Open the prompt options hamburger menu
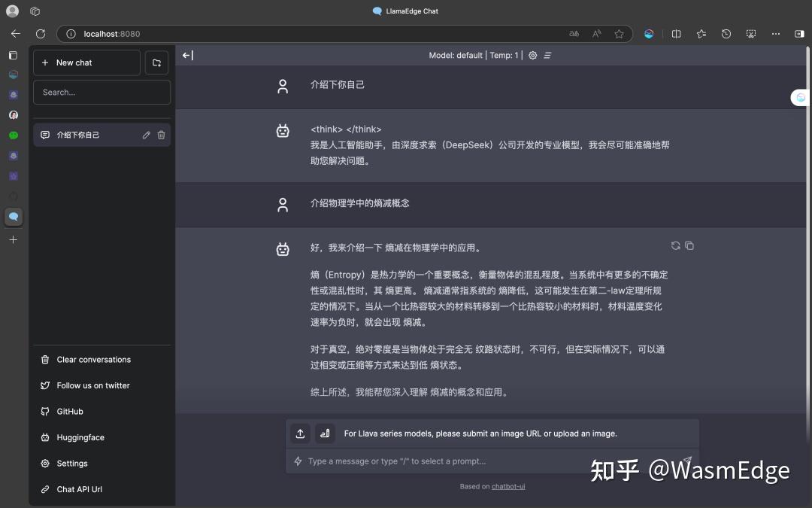Viewport: 812px width, 508px height. [x=547, y=55]
